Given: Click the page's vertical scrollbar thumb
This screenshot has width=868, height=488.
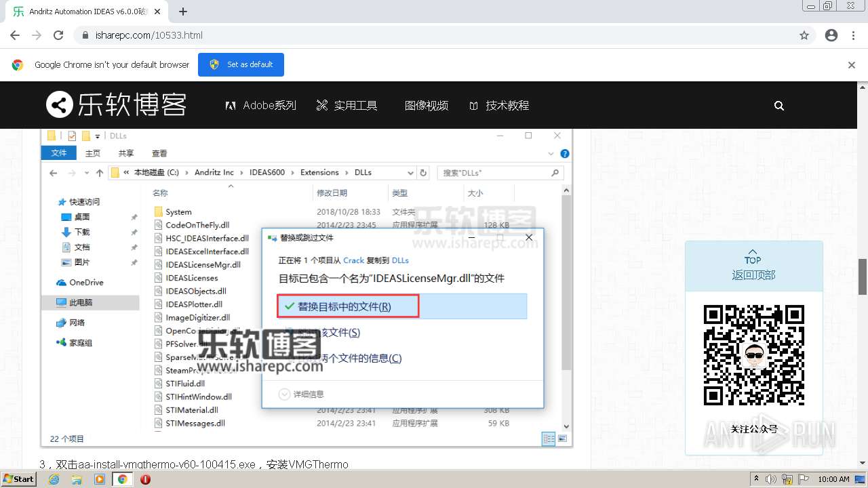Looking at the screenshot, I should pos(863,277).
